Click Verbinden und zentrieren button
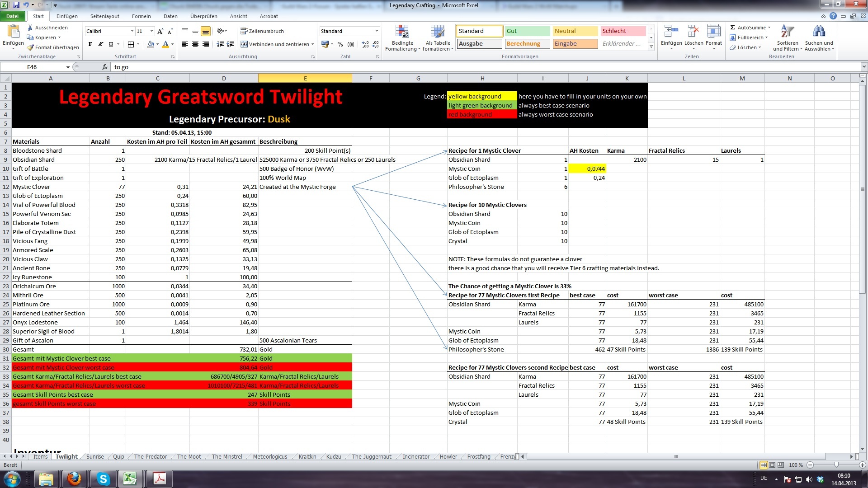The height and width of the screenshot is (488, 868). [277, 44]
